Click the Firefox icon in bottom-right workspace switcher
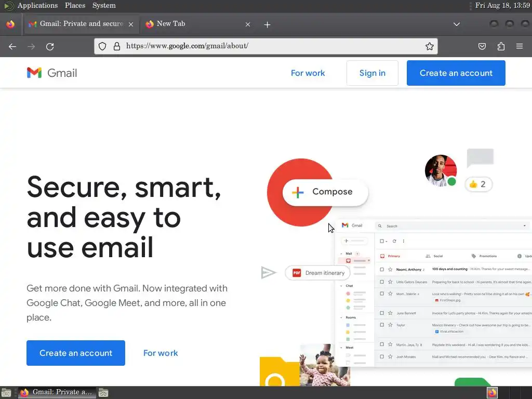 [x=492, y=393]
